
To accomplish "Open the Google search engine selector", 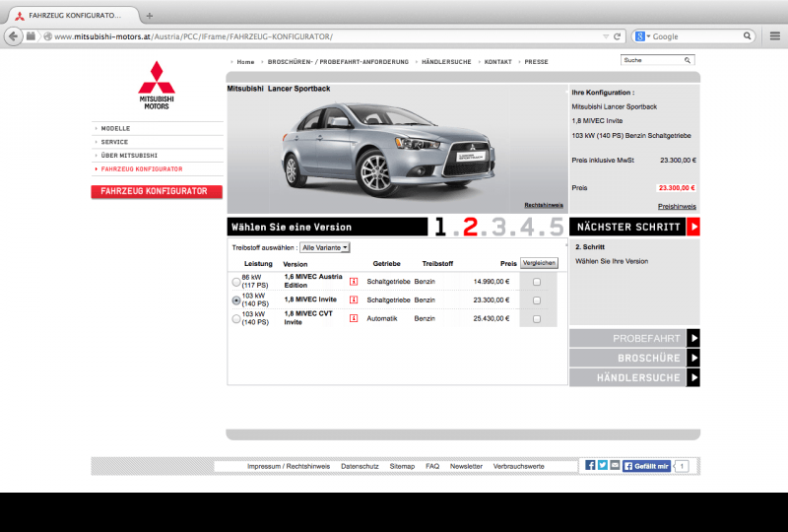I will (643, 36).
